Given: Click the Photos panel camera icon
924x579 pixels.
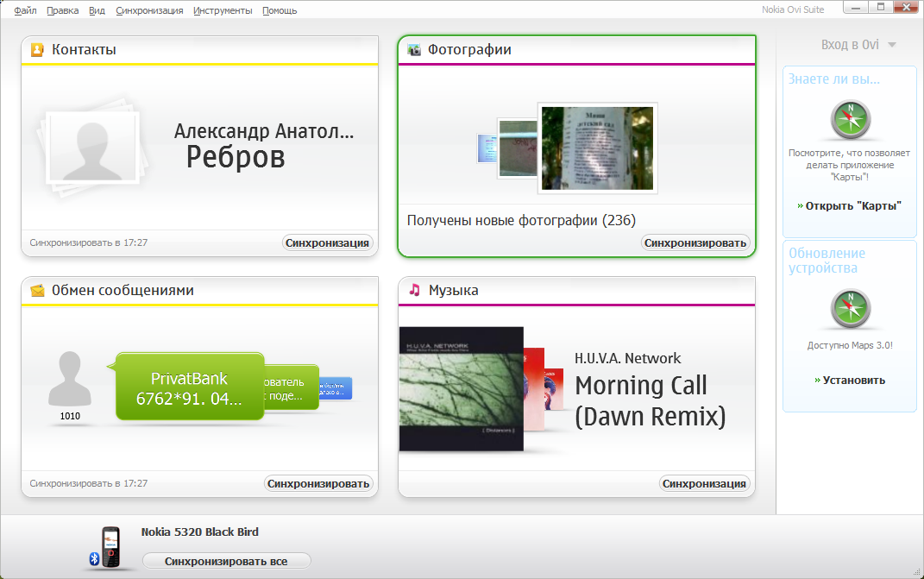Looking at the screenshot, I should pos(414,49).
